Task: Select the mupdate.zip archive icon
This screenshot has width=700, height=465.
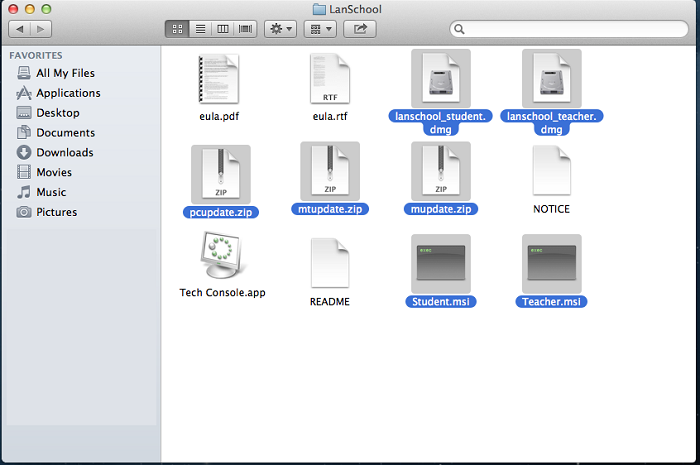Action: (x=441, y=171)
